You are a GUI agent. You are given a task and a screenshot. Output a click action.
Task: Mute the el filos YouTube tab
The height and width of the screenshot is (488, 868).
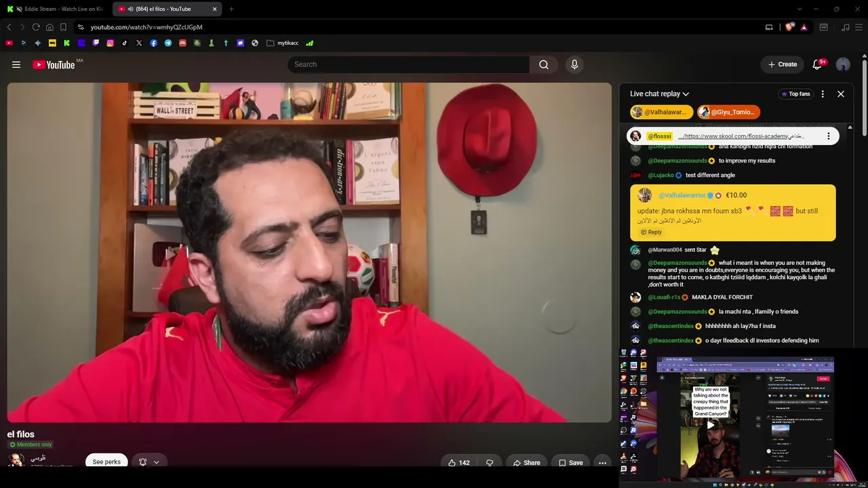coord(130,9)
